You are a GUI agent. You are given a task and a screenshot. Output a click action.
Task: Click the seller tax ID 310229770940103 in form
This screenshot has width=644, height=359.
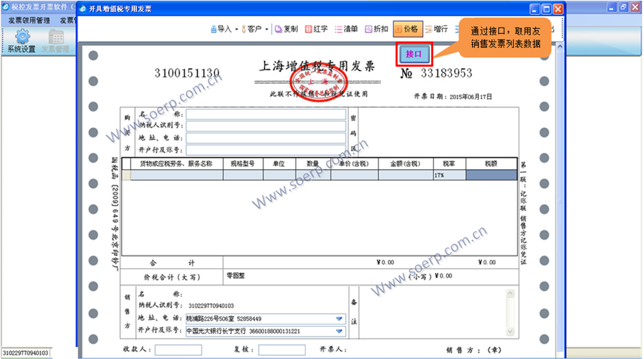click(x=211, y=306)
